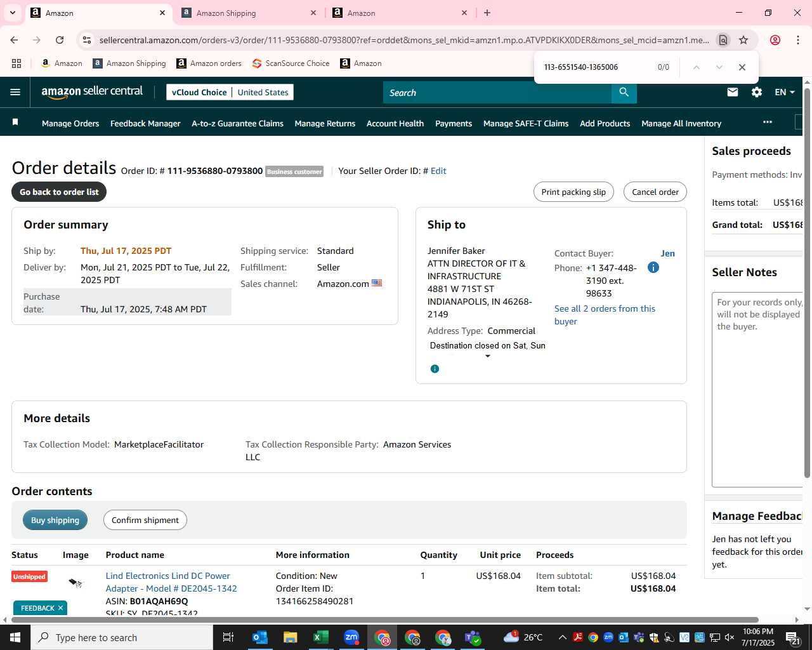The height and width of the screenshot is (650, 812).
Task: Contact buyer Jen link
Action: point(667,253)
